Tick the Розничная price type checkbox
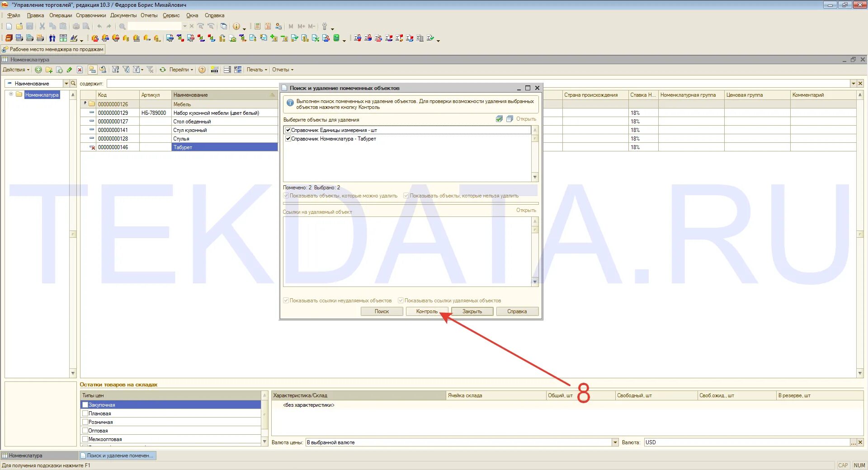This screenshot has height=470, width=868. click(85, 422)
